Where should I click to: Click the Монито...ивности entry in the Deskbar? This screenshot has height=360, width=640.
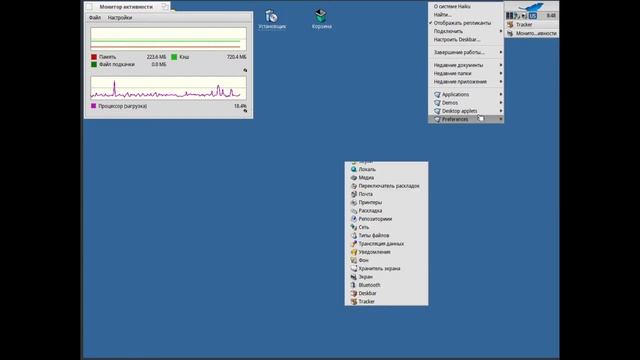[x=531, y=33]
